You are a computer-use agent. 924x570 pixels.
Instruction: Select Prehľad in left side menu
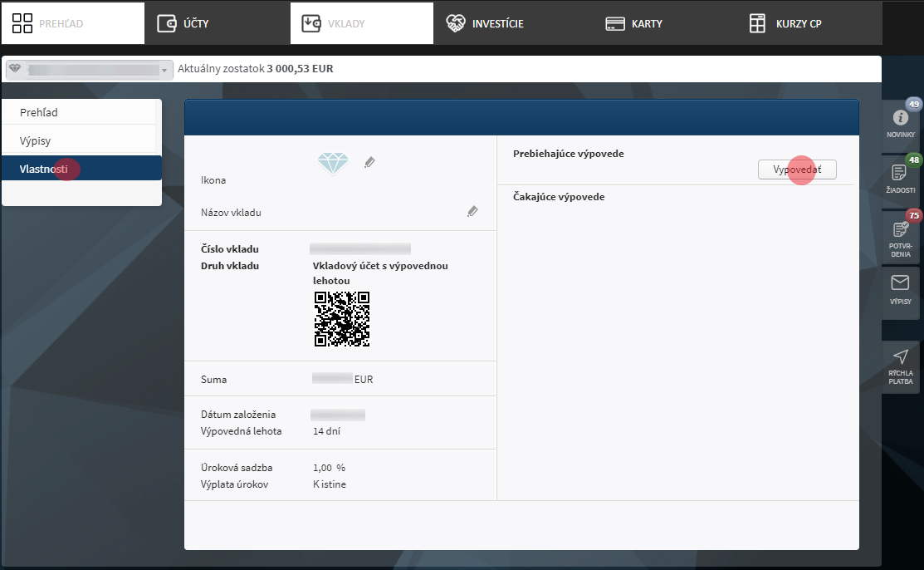point(81,112)
